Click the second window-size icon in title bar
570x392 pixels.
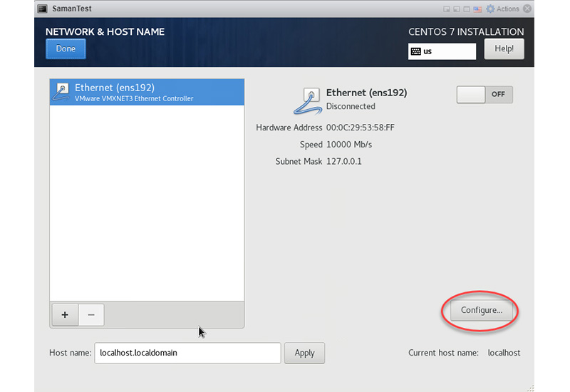[x=457, y=9]
